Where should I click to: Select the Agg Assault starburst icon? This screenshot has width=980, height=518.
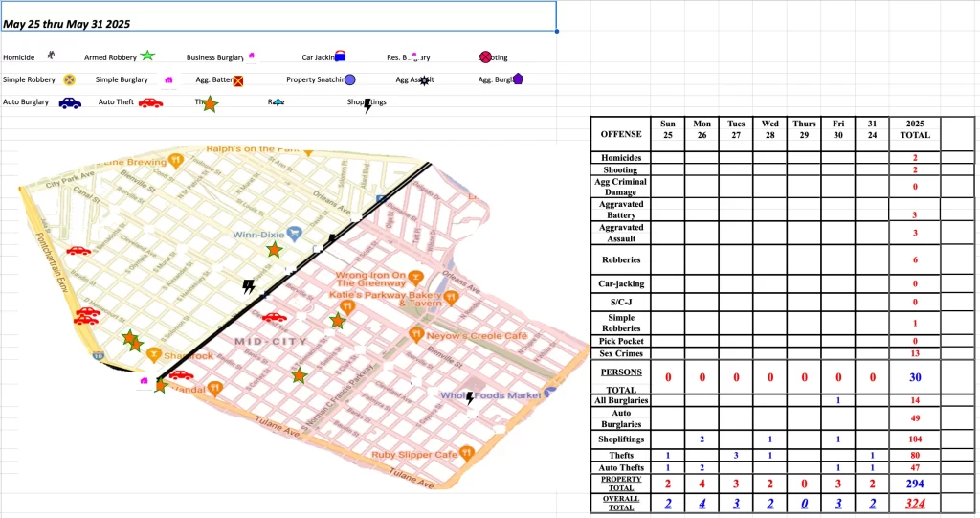coord(424,80)
